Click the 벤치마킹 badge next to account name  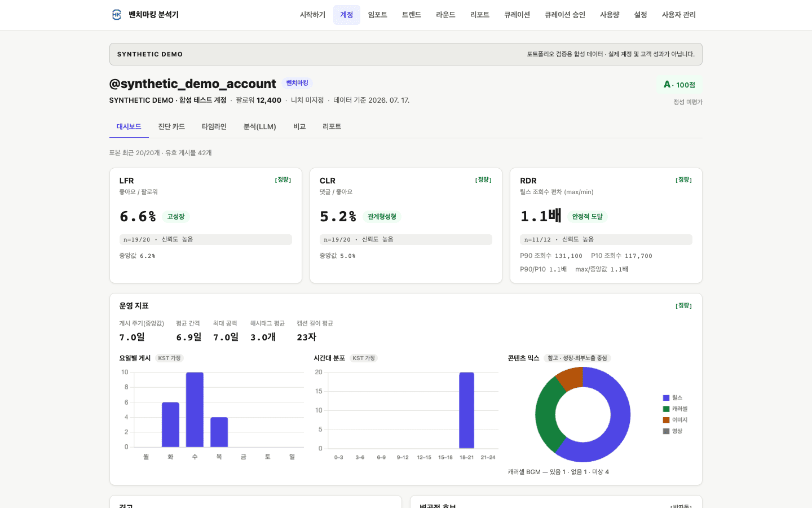297,83
